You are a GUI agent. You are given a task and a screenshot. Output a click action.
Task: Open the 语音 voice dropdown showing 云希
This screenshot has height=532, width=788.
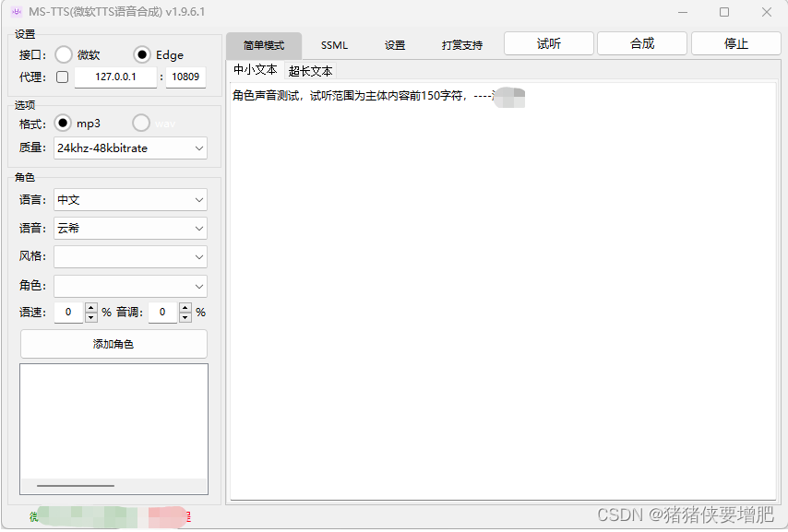pyautogui.click(x=131, y=229)
